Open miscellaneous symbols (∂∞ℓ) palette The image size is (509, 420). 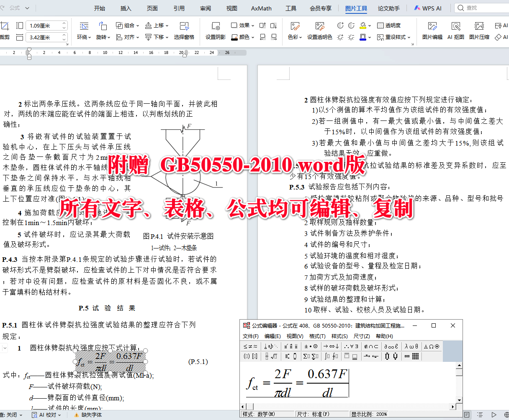click(x=391, y=346)
